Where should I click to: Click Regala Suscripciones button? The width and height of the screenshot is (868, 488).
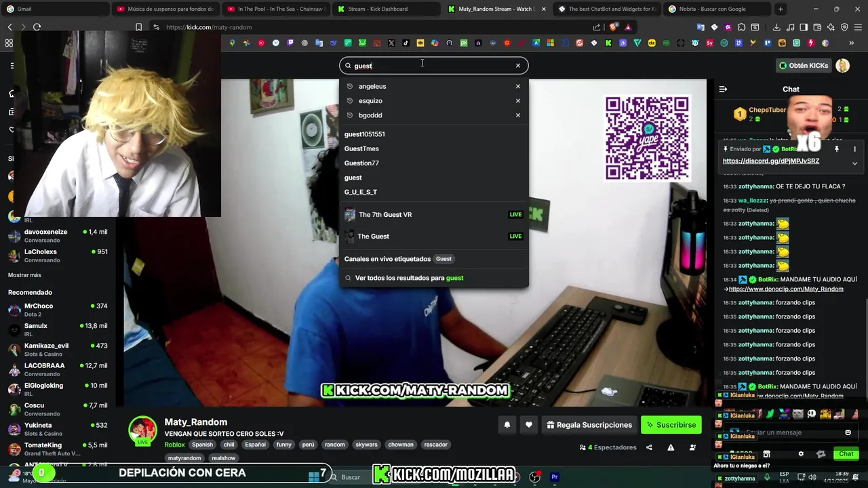[x=589, y=425]
